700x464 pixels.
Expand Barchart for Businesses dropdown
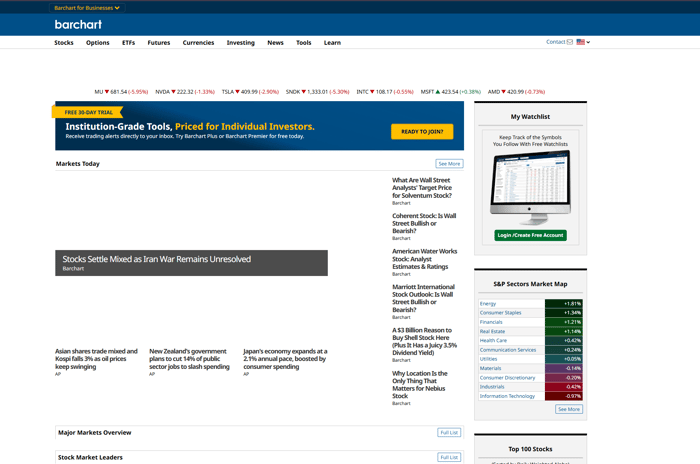87,8
